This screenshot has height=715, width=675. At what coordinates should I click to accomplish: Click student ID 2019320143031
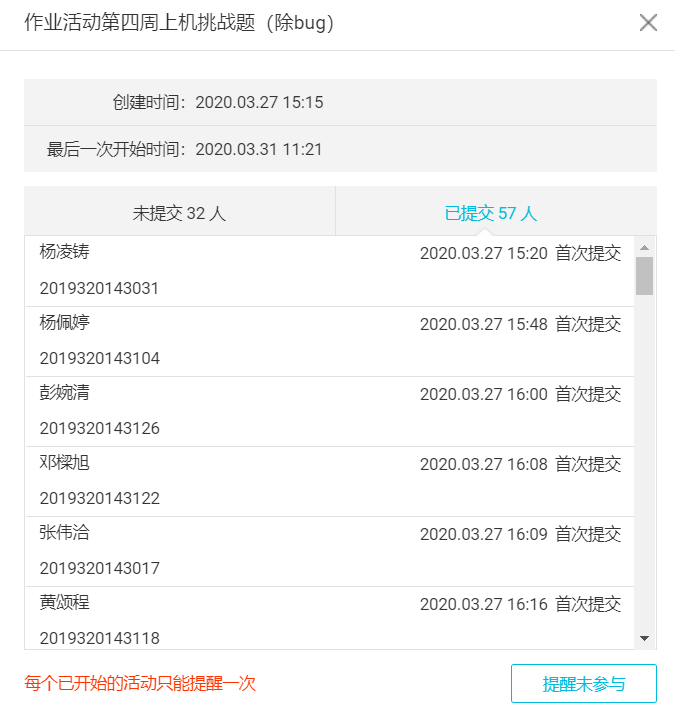[100, 288]
